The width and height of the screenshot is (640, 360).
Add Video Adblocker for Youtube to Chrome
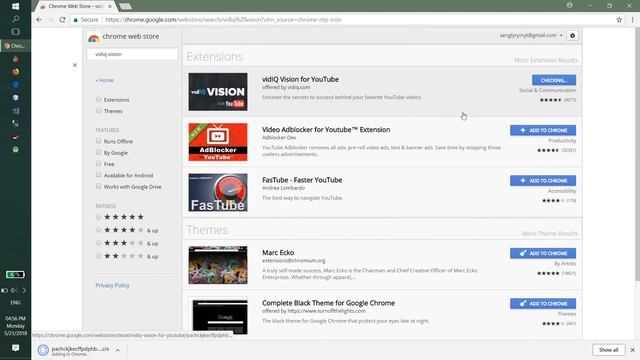543,130
